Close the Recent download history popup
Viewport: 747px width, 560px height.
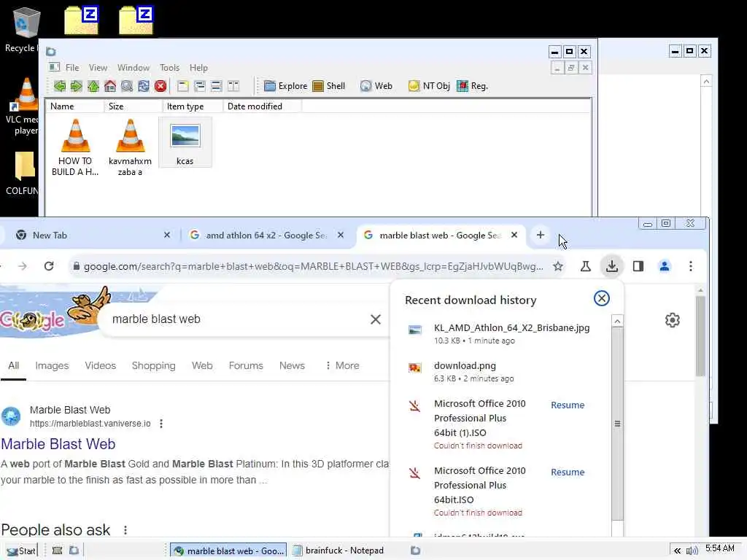click(x=602, y=298)
